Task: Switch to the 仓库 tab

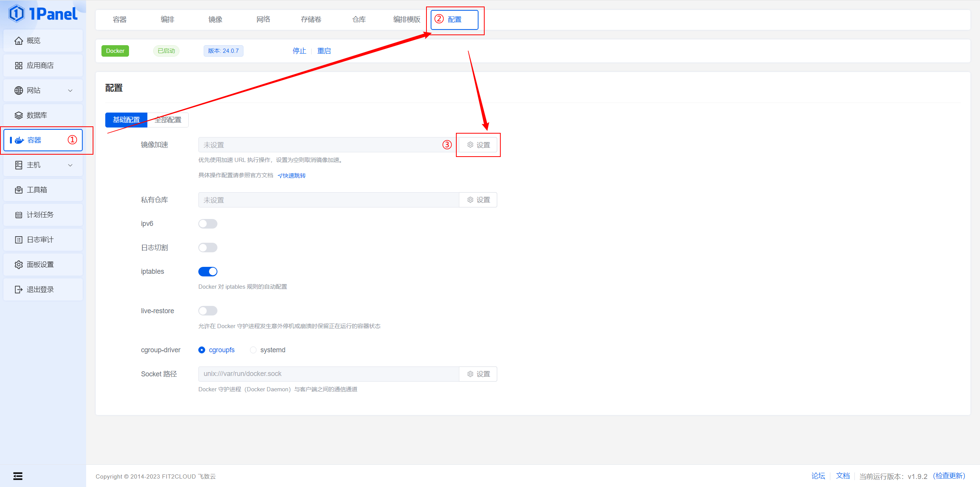Action: coord(359,20)
